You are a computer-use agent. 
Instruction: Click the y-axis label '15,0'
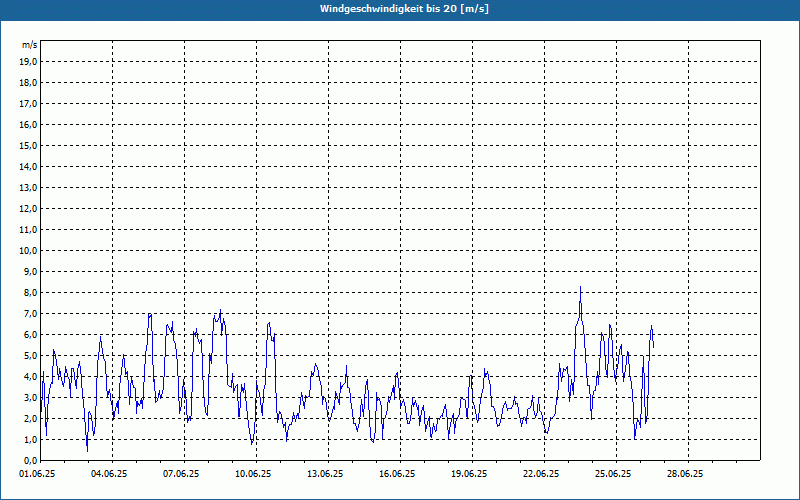[x=28, y=145]
